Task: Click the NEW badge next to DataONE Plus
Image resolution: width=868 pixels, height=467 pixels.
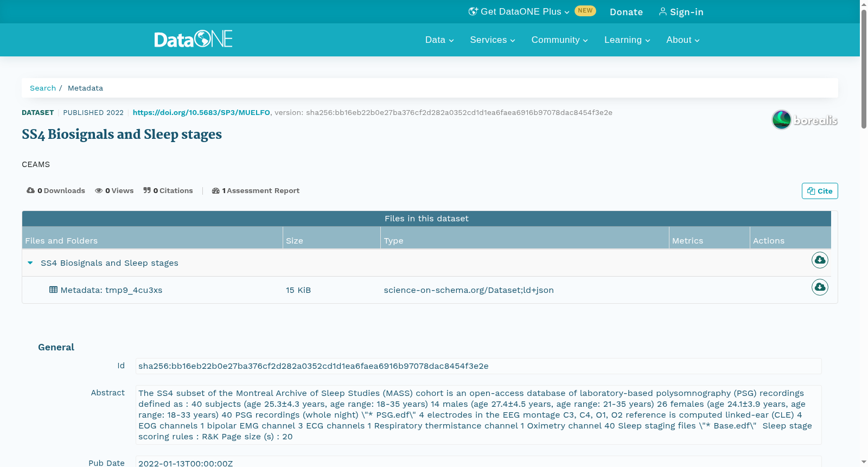Action: click(585, 11)
